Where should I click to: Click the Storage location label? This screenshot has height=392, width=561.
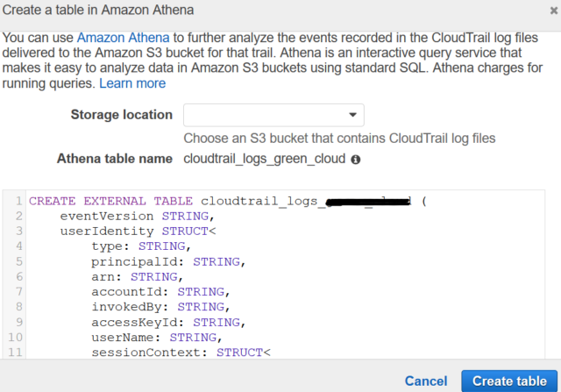point(121,115)
